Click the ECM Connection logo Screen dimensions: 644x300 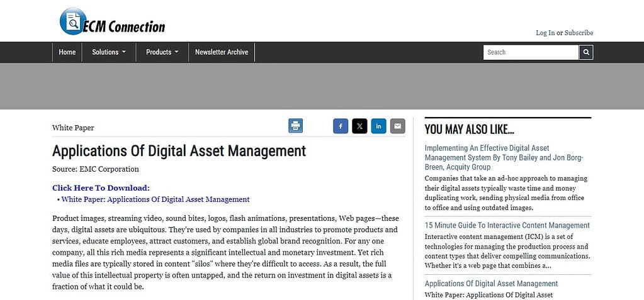[x=112, y=22]
